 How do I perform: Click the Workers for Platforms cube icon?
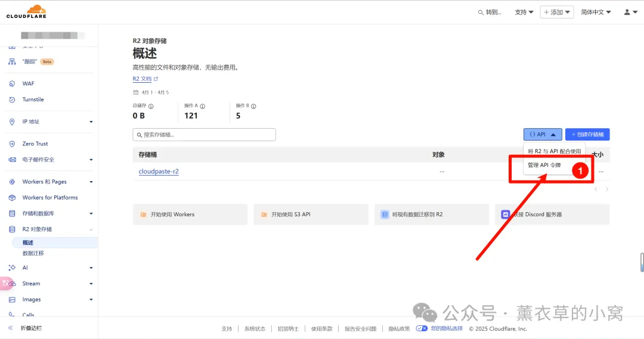[12, 198]
